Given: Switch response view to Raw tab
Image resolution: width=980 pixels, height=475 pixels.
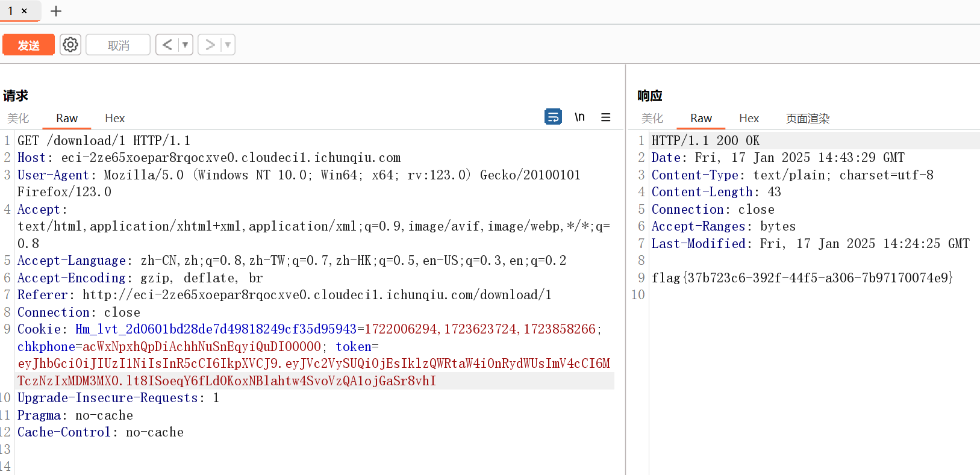Looking at the screenshot, I should pos(701,118).
